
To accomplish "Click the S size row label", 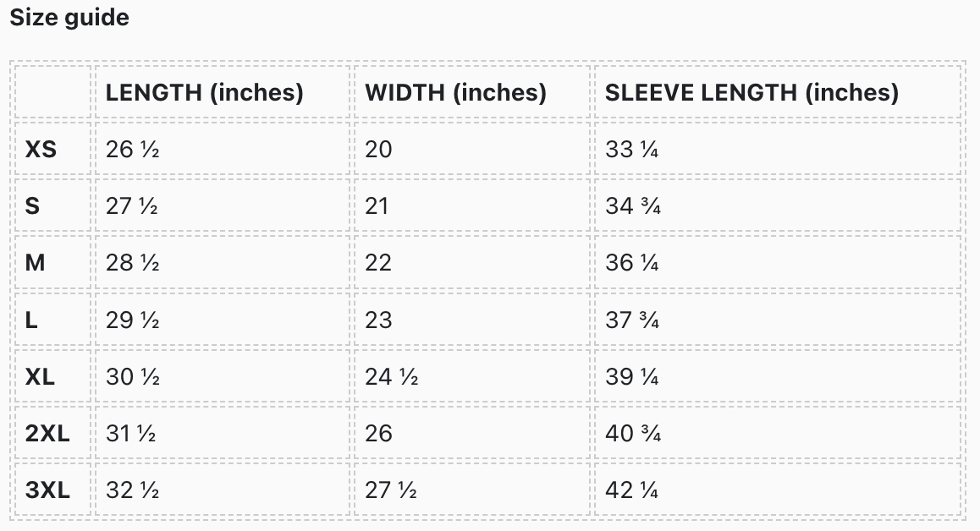I will coord(33,206).
